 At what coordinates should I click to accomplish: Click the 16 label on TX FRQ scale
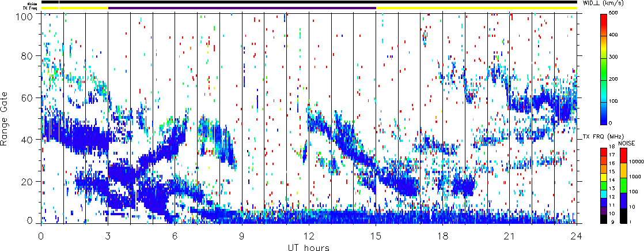(612, 163)
